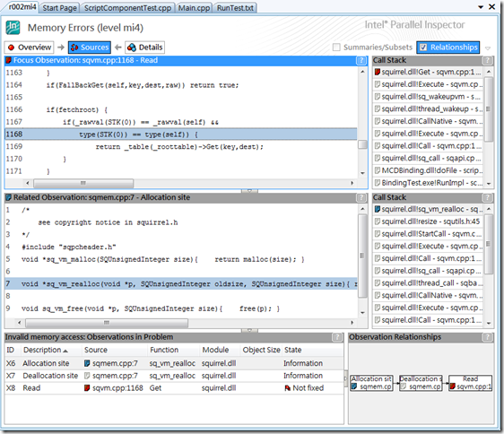Click Focus Observation horizontal scrollbar thumb

pyautogui.click(x=83, y=183)
